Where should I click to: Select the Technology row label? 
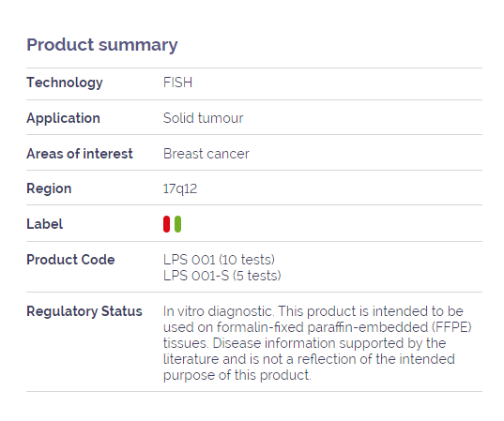(65, 83)
